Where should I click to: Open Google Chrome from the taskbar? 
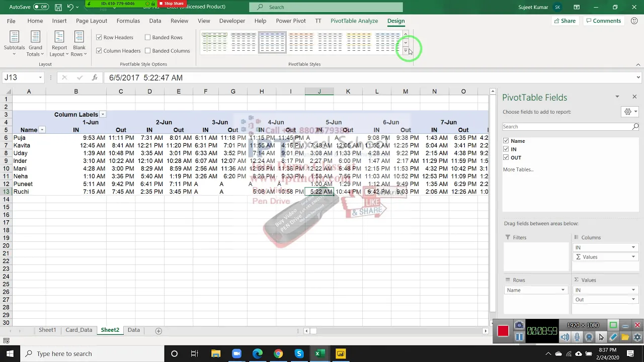point(278,353)
